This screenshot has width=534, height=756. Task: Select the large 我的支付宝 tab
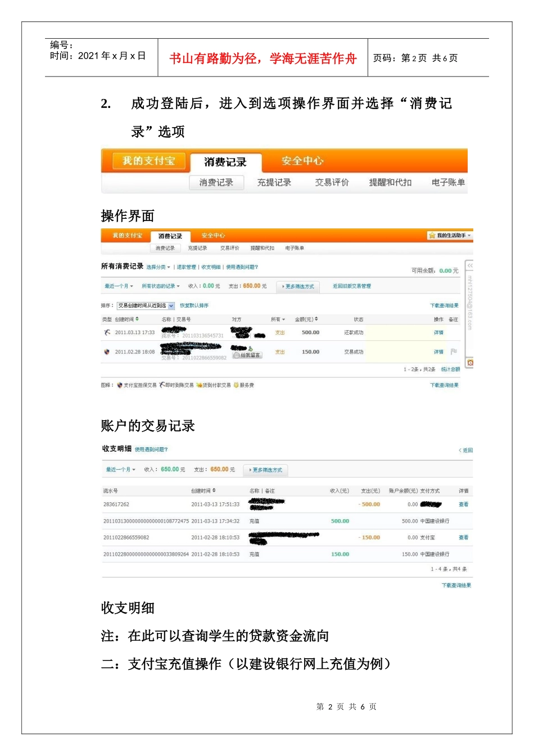tap(149, 161)
